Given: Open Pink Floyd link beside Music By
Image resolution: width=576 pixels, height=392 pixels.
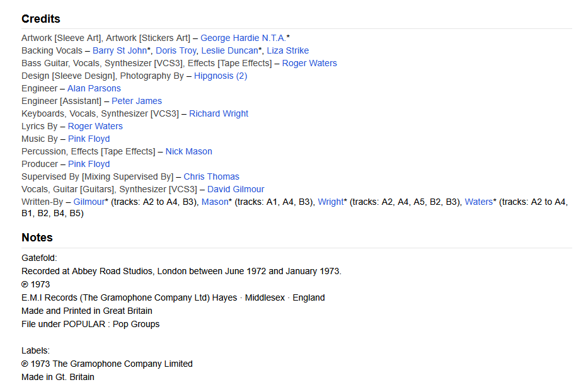Looking at the screenshot, I should tap(89, 139).
